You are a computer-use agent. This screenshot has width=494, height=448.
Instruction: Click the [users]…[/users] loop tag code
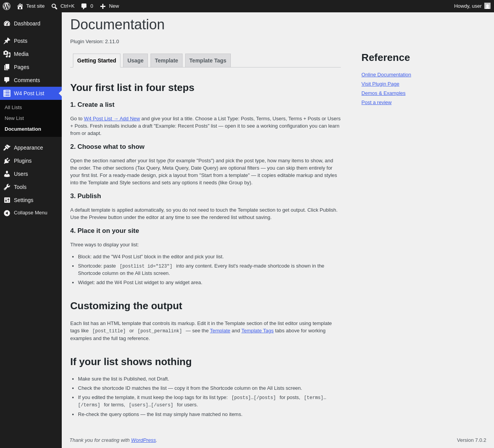tap(151, 405)
